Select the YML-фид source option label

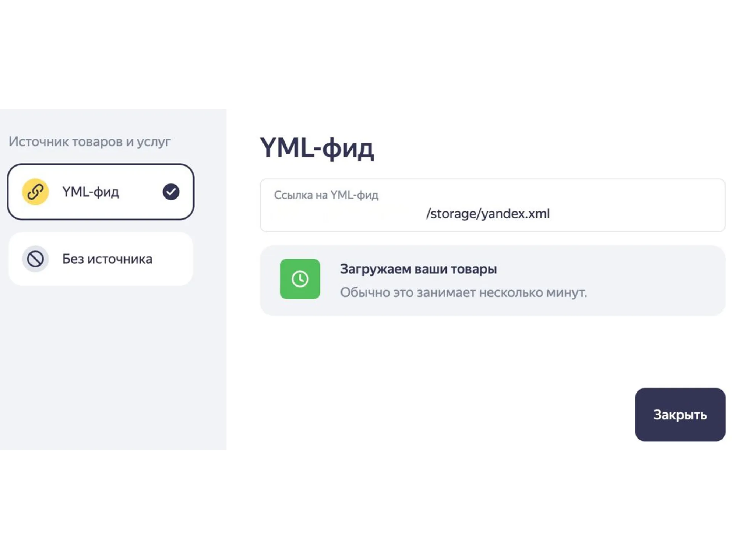tap(91, 192)
